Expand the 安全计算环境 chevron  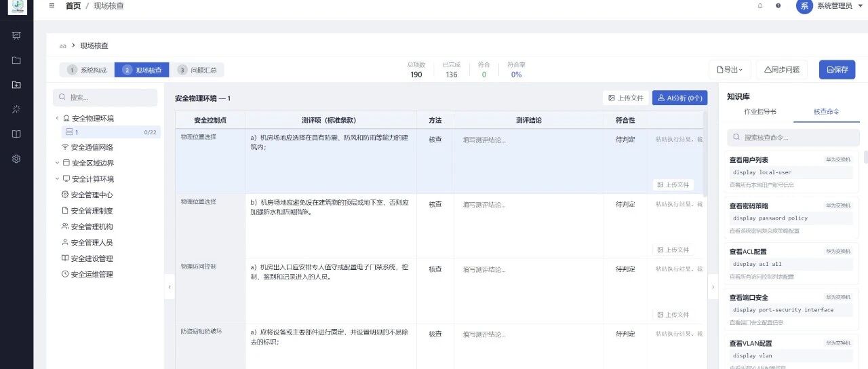57,179
